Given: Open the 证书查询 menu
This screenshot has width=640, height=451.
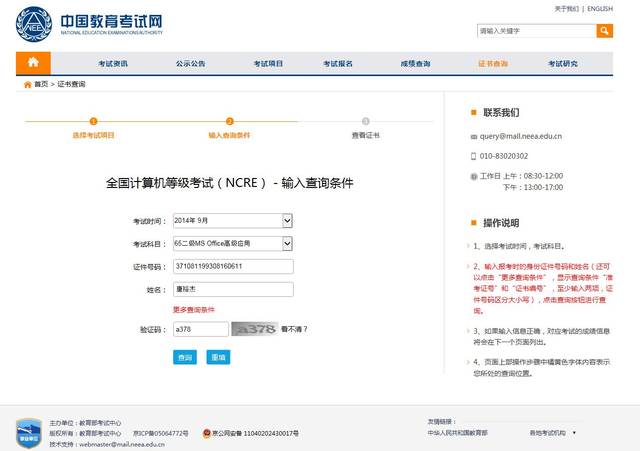Looking at the screenshot, I should pos(493,64).
